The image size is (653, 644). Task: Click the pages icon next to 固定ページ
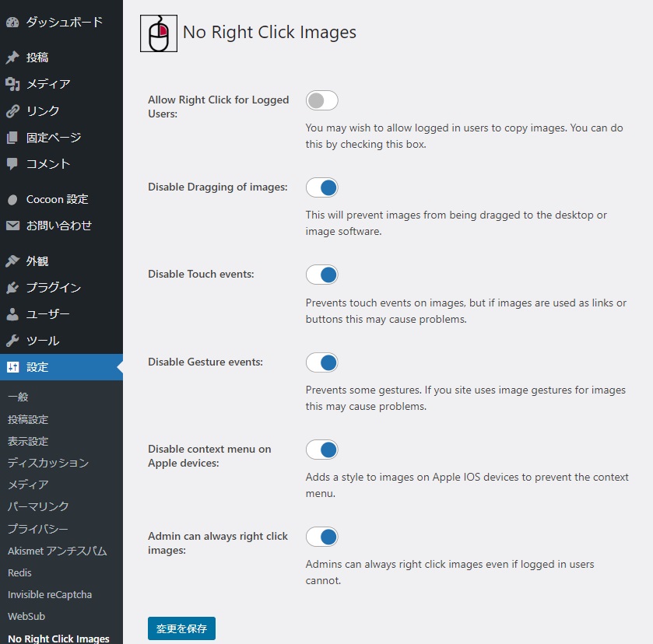click(12, 138)
